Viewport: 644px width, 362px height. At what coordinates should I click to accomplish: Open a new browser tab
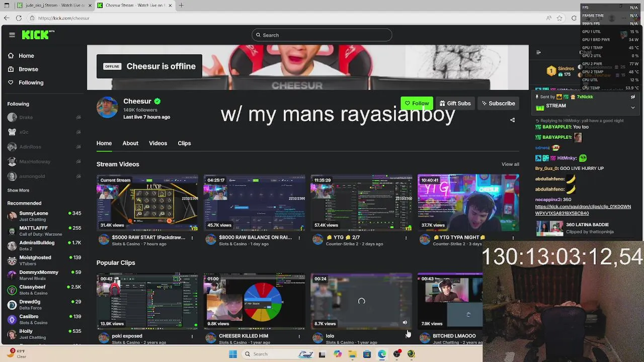pyautogui.click(x=181, y=6)
